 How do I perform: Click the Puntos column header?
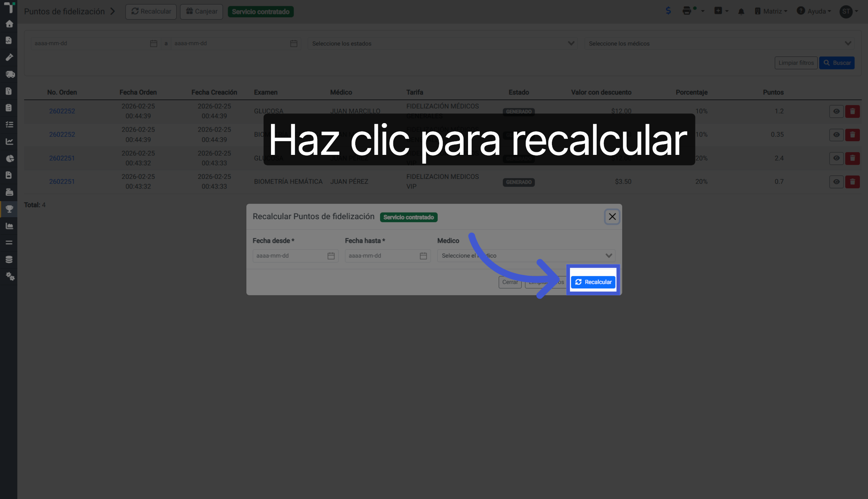773,92
